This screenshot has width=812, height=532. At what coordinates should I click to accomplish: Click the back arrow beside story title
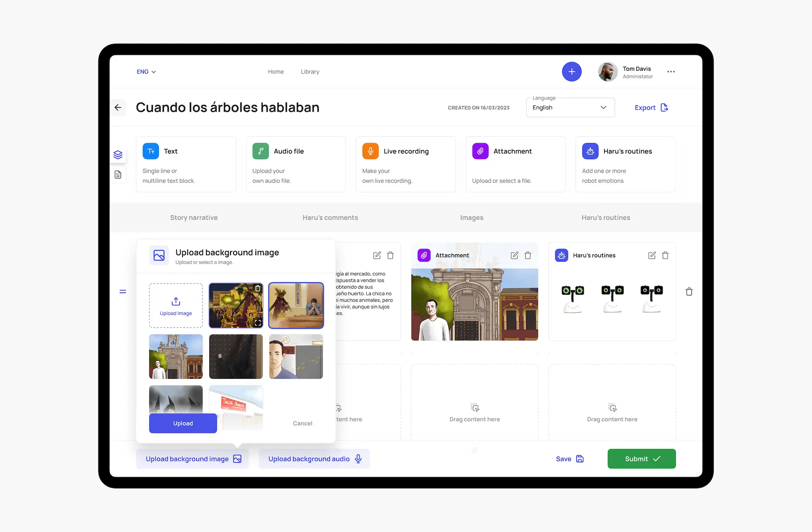(x=118, y=108)
